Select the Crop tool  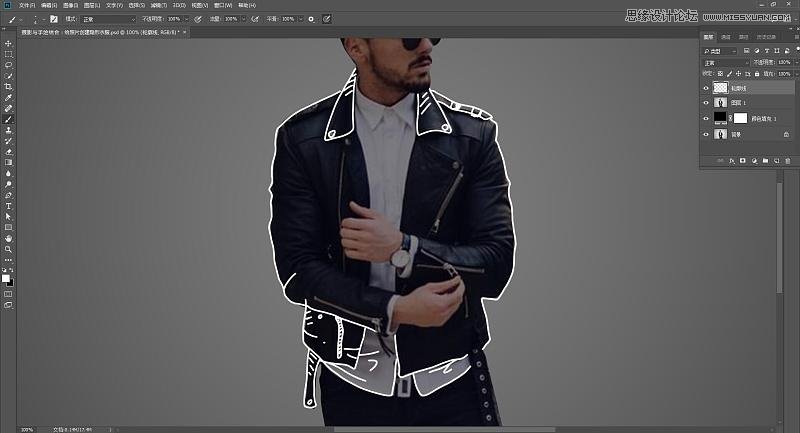(x=8, y=87)
